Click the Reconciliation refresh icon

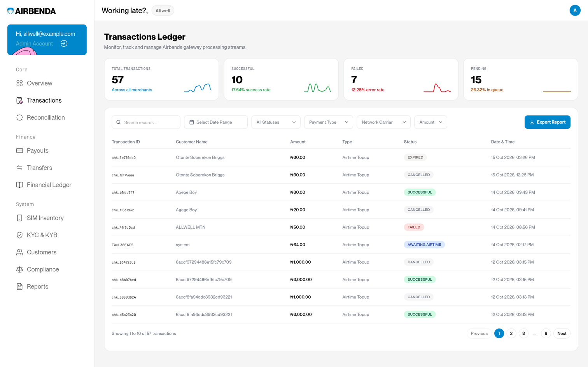pos(19,117)
